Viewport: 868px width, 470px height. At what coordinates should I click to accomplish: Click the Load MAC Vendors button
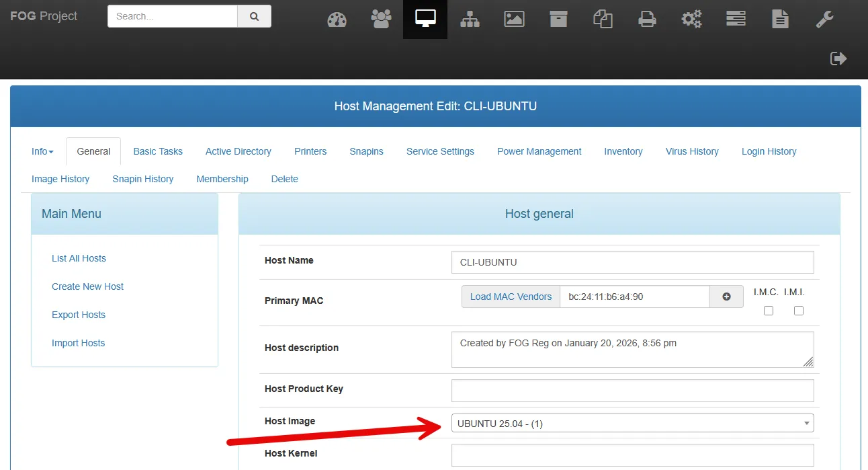click(511, 297)
